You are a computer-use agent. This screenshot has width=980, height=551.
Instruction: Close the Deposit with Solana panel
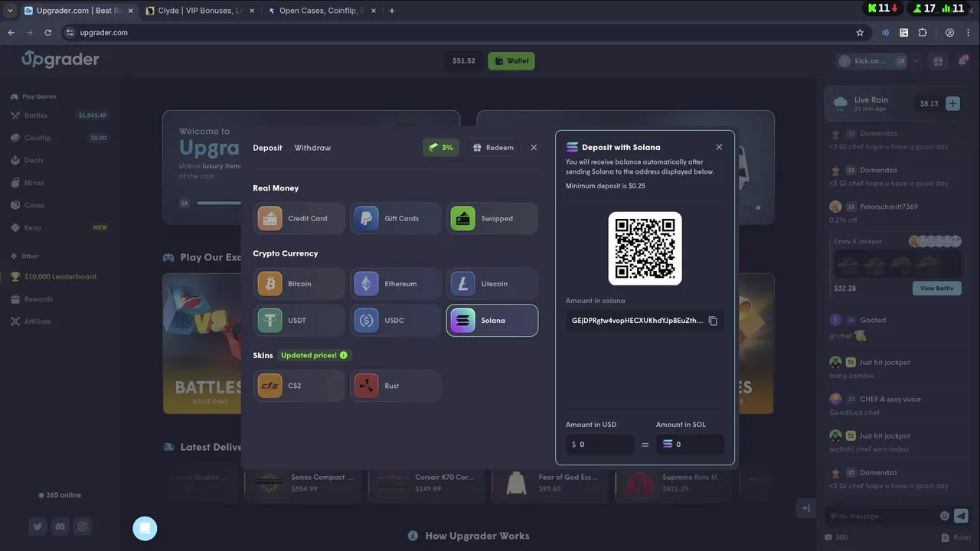click(719, 147)
